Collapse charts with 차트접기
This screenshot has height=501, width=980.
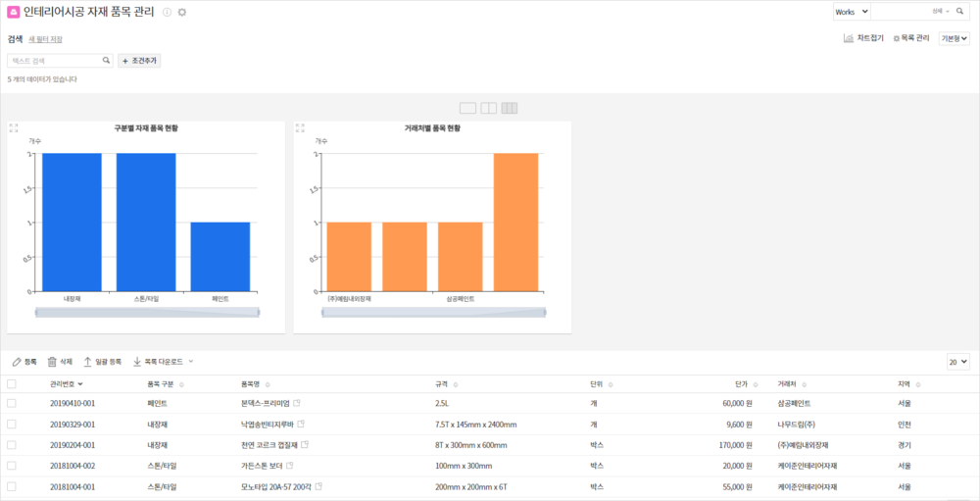pyautogui.click(x=863, y=38)
